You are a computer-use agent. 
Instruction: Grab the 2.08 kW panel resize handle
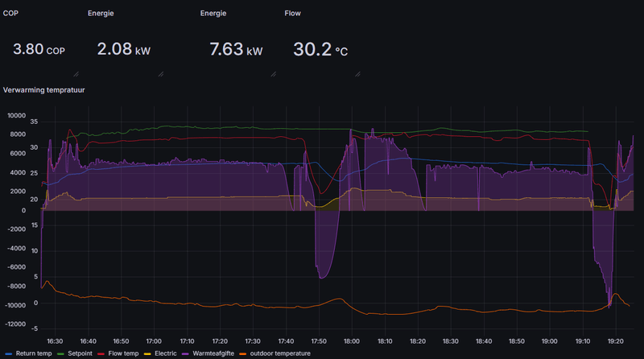click(161, 74)
